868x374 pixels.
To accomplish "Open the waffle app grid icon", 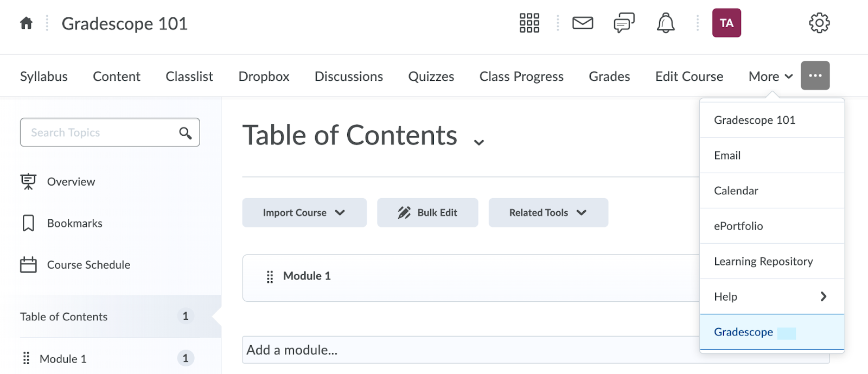I will (x=529, y=23).
